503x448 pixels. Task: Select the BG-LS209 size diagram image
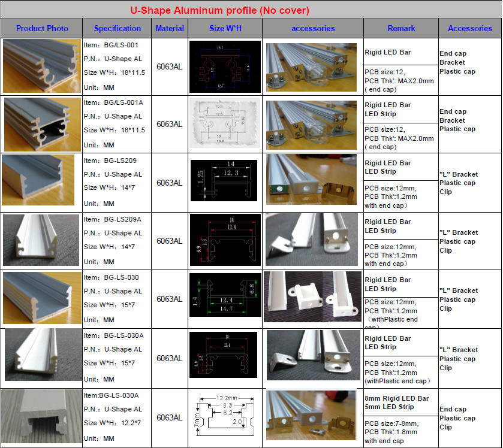click(225, 182)
